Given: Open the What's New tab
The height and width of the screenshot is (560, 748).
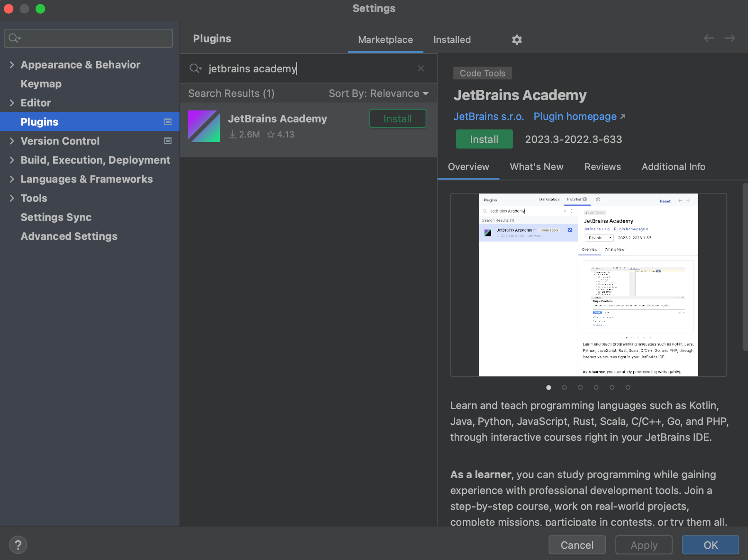Looking at the screenshot, I should (536, 167).
